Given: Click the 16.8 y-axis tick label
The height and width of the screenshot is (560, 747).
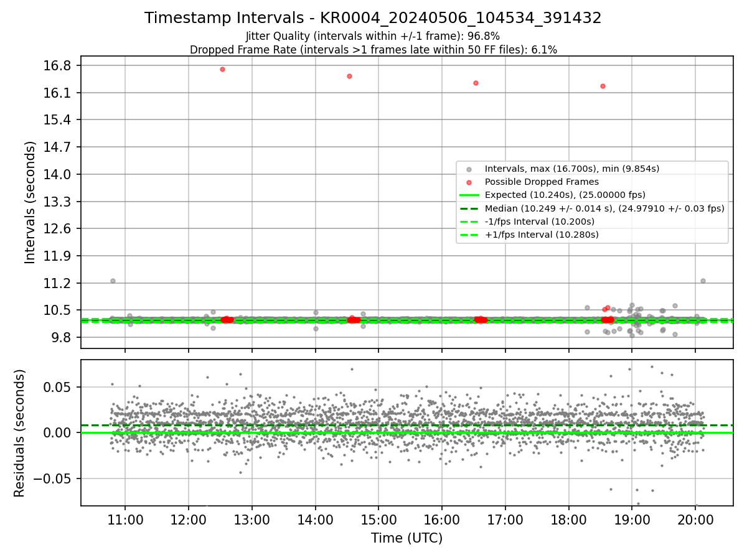Looking at the screenshot, I should [57, 66].
